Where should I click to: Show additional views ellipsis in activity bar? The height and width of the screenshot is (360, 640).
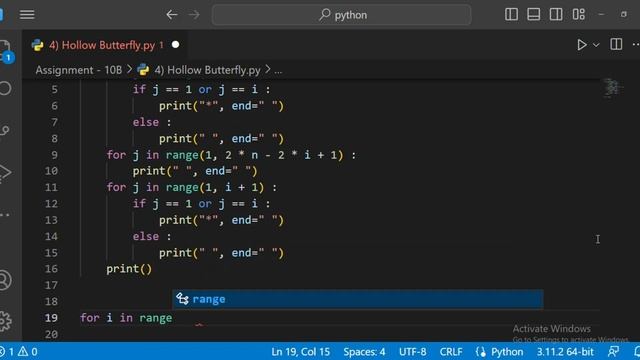[5, 214]
